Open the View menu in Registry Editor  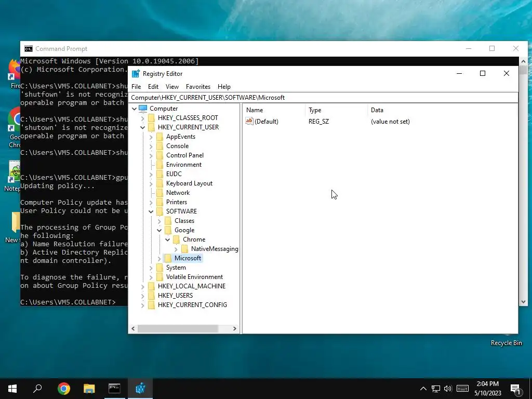[x=172, y=87]
